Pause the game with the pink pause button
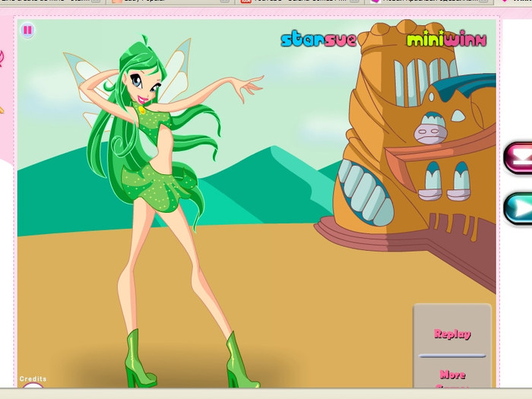Image resolution: width=532 pixels, height=399 pixels. pos(27,30)
